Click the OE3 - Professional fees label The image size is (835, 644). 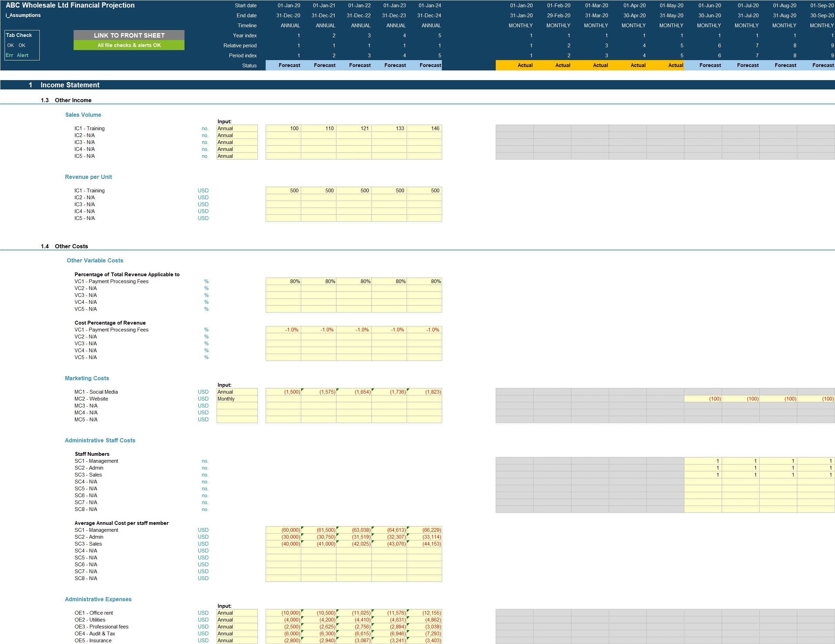101,626
